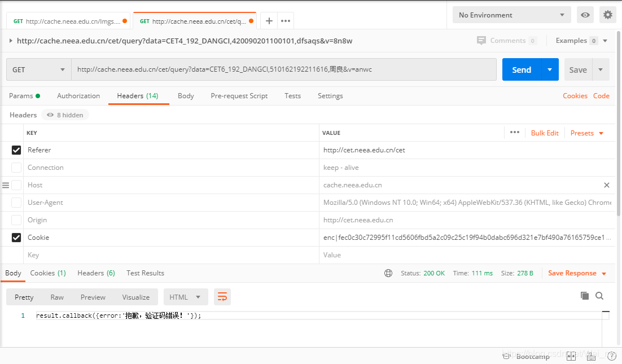Image resolution: width=622 pixels, height=364 pixels.
Task: Show network information globe icon
Action: (x=388, y=273)
